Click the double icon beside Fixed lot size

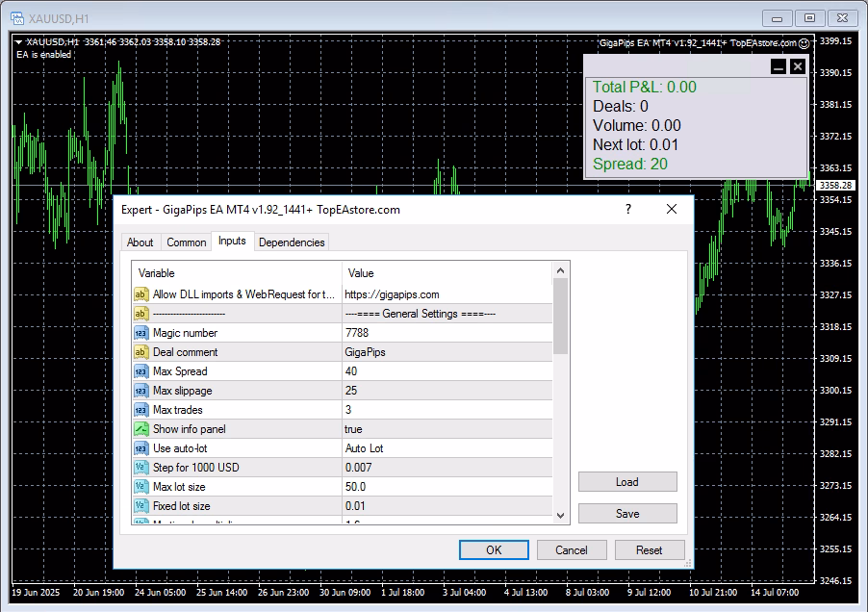point(140,506)
